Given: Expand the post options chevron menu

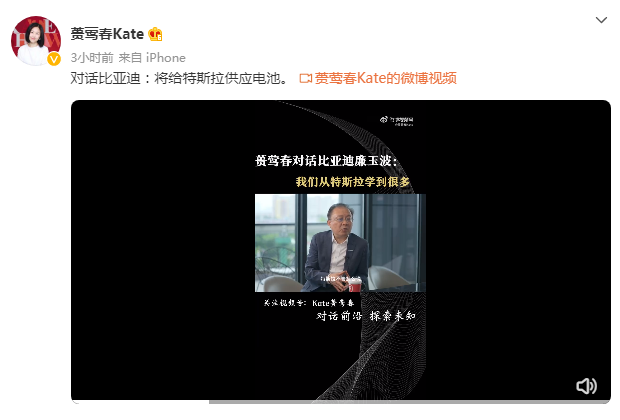Looking at the screenshot, I should [x=601, y=20].
